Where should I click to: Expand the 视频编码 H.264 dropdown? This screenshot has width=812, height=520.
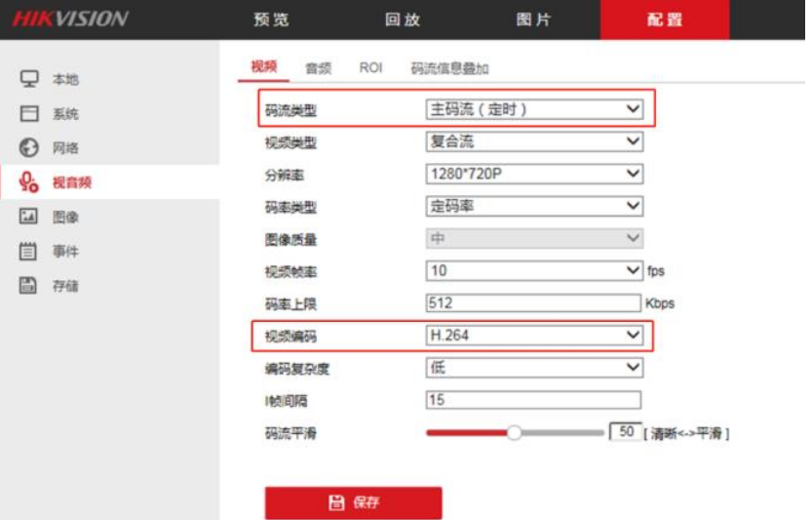click(534, 336)
